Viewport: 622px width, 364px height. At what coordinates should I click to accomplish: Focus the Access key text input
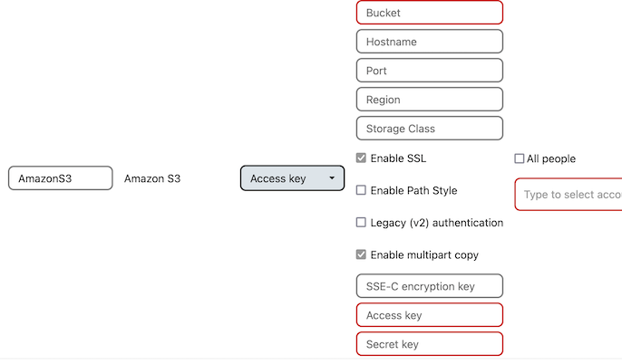(x=429, y=315)
